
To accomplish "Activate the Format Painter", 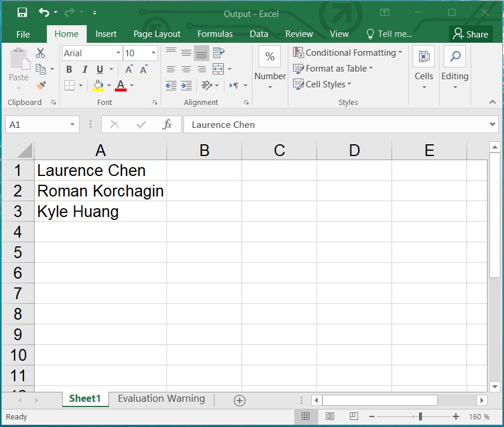I will click(40, 86).
